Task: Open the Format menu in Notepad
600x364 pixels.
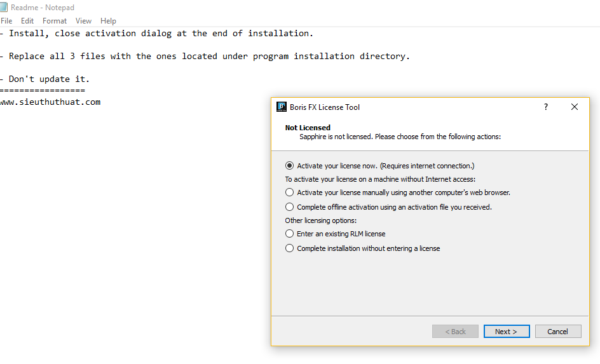Action: [x=54, y=21]
